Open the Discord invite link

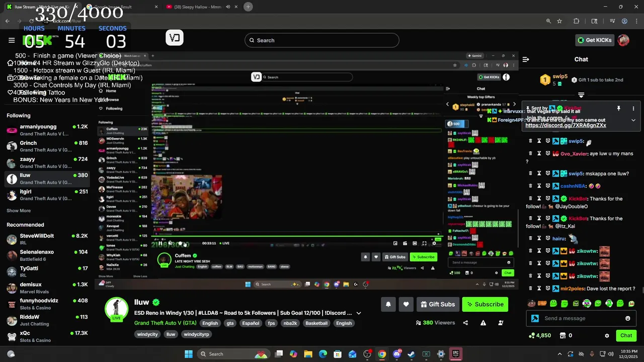point(566,125)
